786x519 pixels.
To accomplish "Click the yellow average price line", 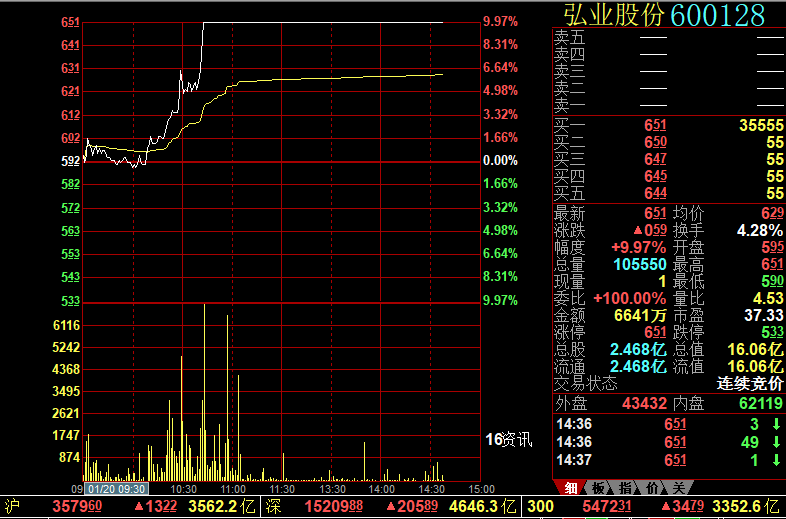I will tap(331, 78).
